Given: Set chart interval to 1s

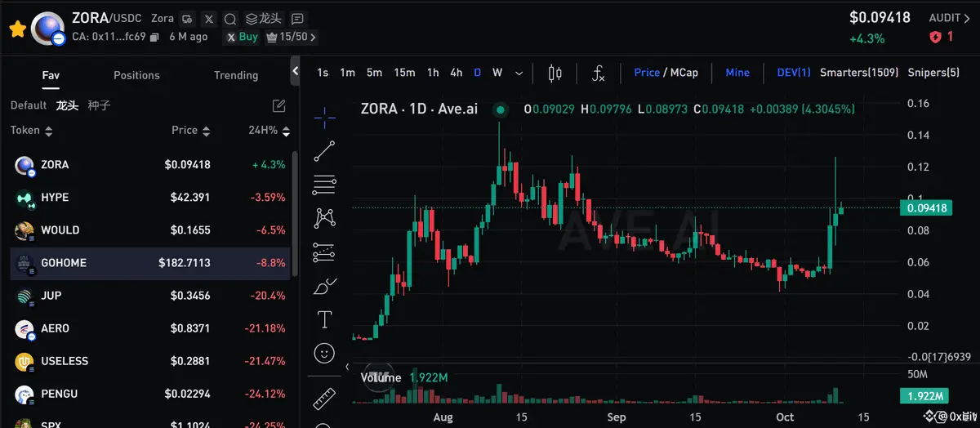Looking at the screenshot, I should (x=323, y=73).
